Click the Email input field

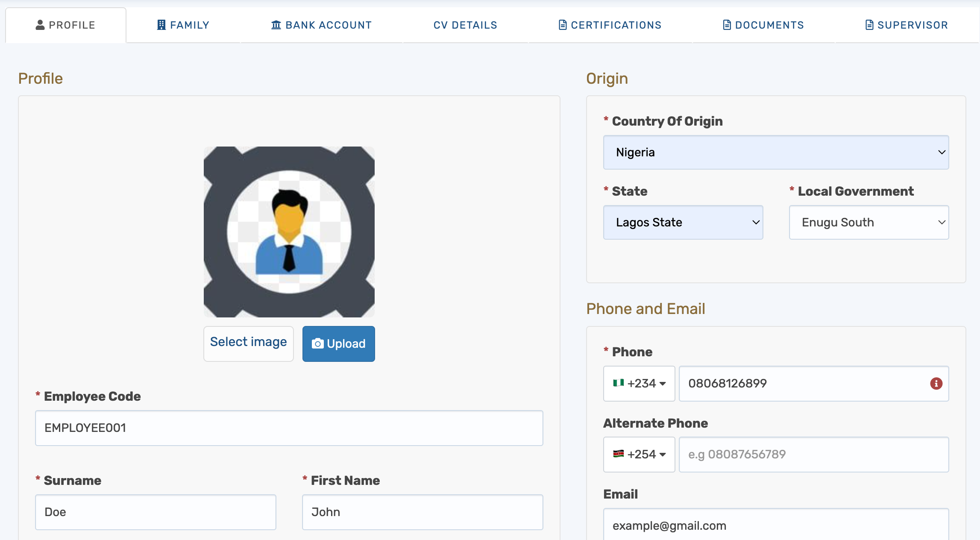pyautogui.click(x=776, y=525)
